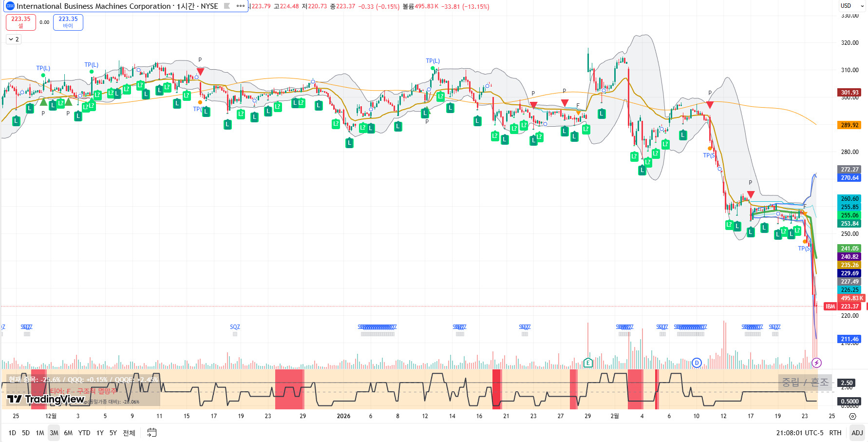
Task: Collapse the indicator legend chevron labeled 2
Action: (x=14, y=39)
